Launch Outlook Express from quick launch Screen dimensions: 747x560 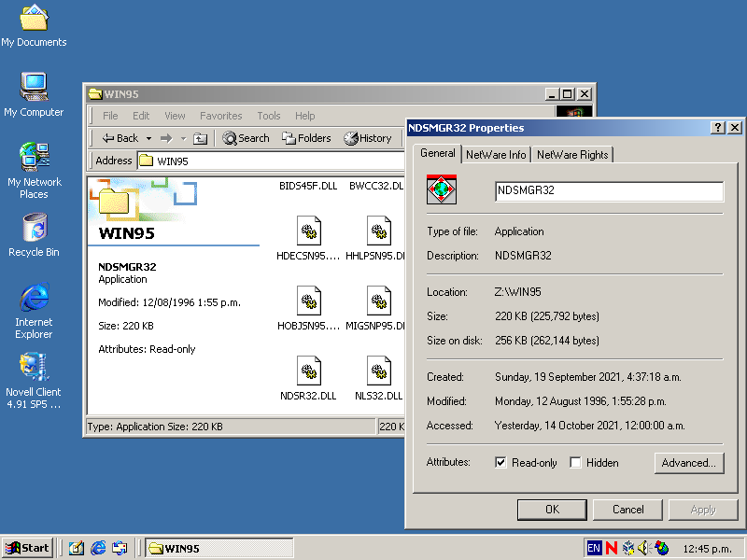pos(120,548)
